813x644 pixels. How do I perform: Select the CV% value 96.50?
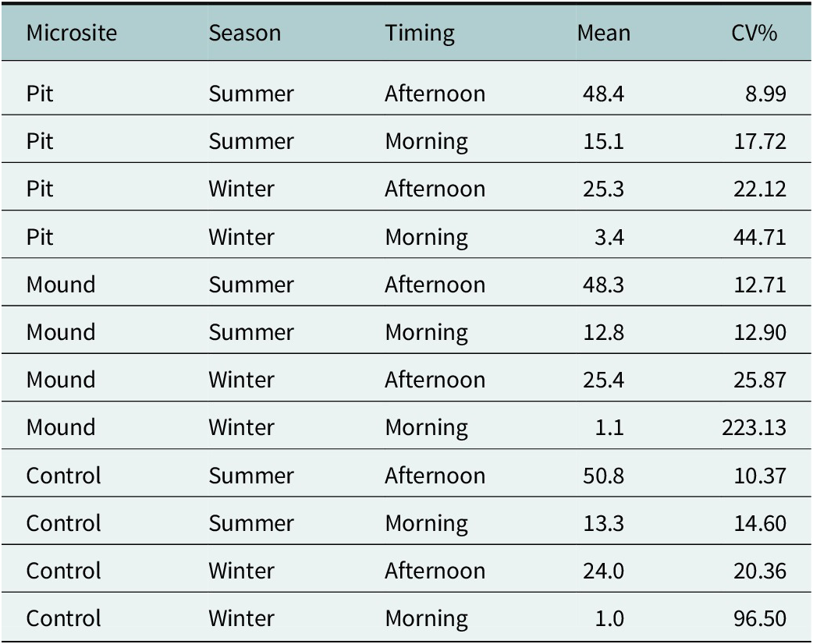(x=760, y=618)
